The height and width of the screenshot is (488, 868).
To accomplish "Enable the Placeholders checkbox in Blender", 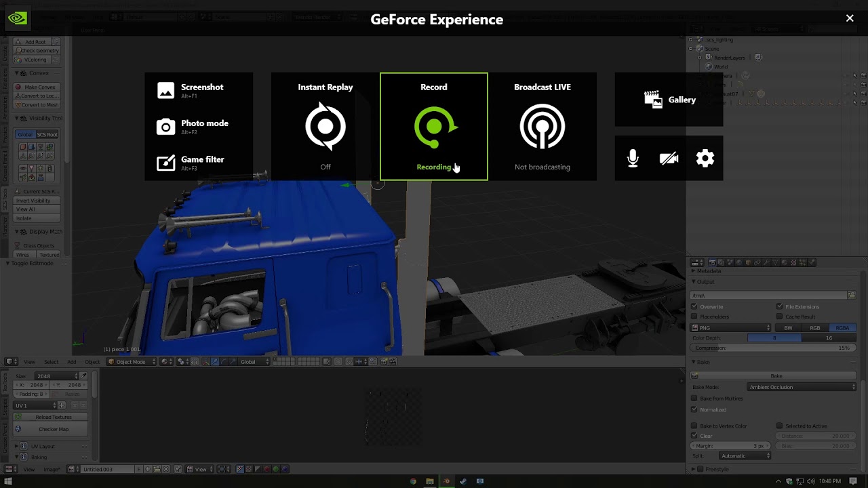I will [x=694, y=317].
